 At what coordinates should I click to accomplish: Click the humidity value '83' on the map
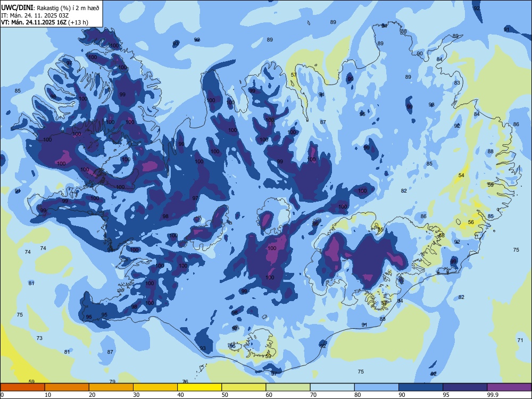tap(457, 83)
